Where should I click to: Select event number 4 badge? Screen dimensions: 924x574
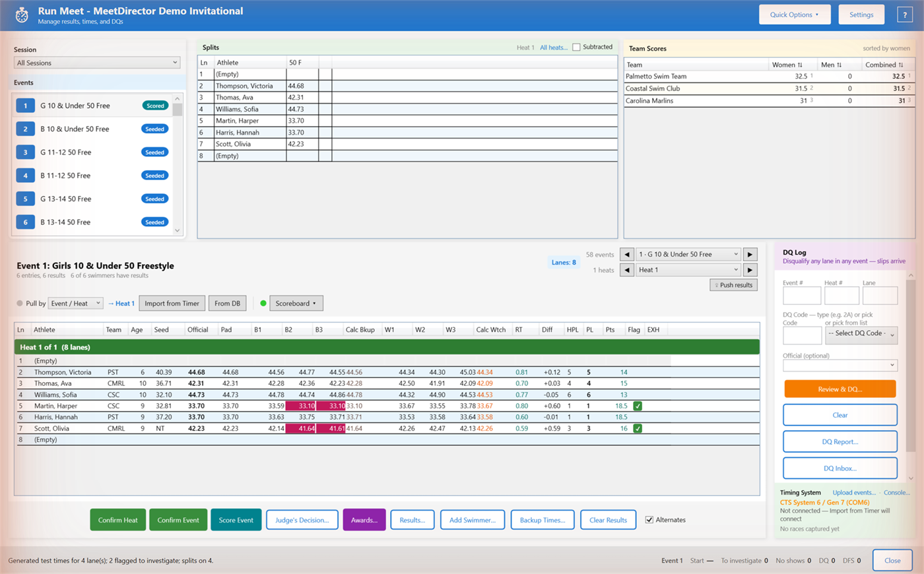(25, 175)
